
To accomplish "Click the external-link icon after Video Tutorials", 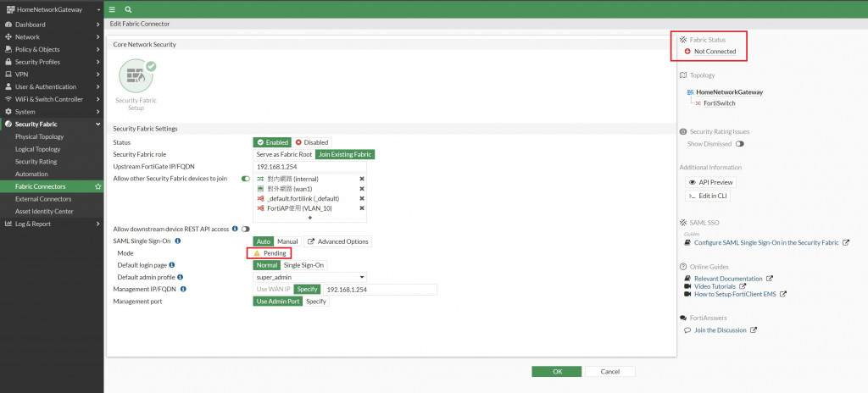I will 743,287.
